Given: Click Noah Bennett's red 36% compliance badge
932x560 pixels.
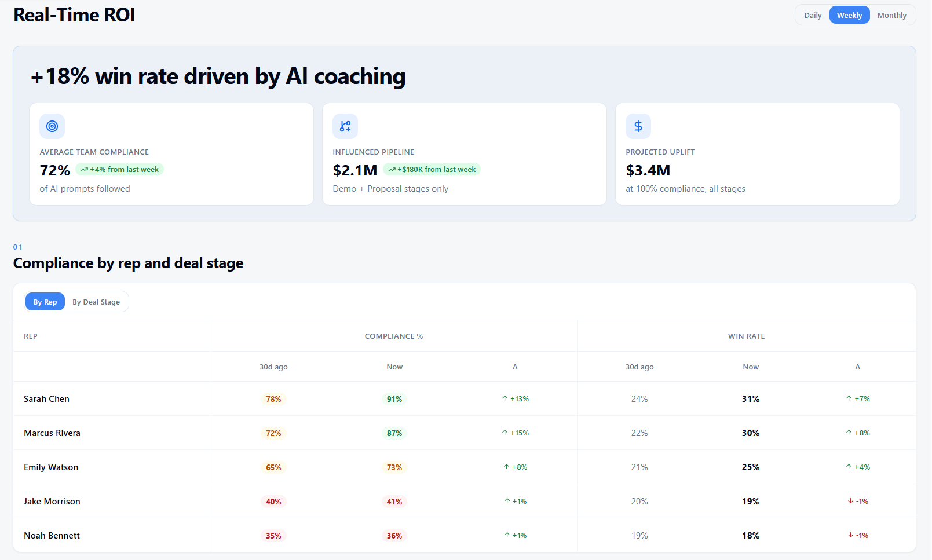Looking at the screenshot, I should (x=394, y=535).
